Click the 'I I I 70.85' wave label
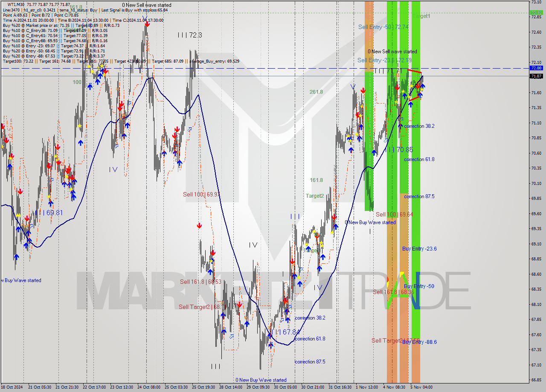Viewport: 546px width, 392px height. click(399, 150)
